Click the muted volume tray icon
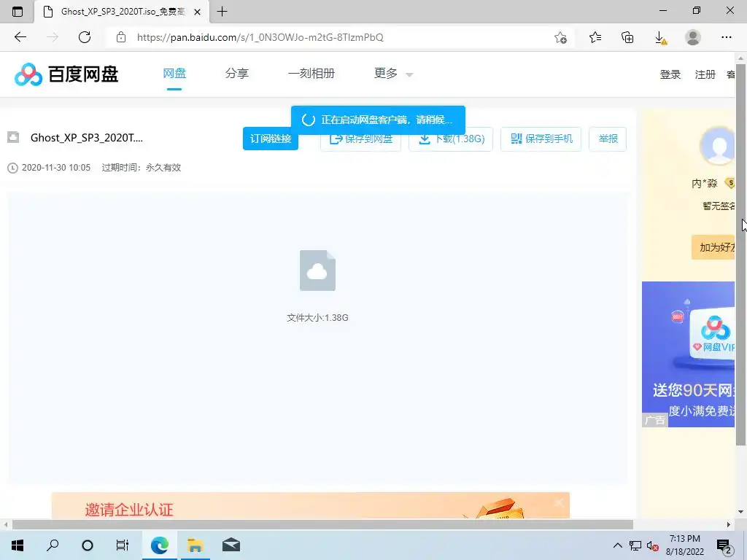 [653, 545]
